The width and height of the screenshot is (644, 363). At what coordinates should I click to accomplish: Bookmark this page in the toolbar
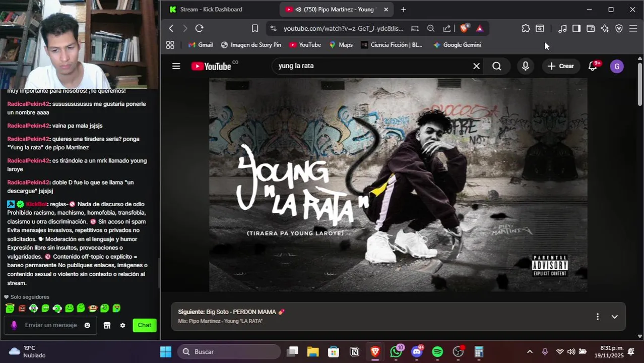click(255, 28)
